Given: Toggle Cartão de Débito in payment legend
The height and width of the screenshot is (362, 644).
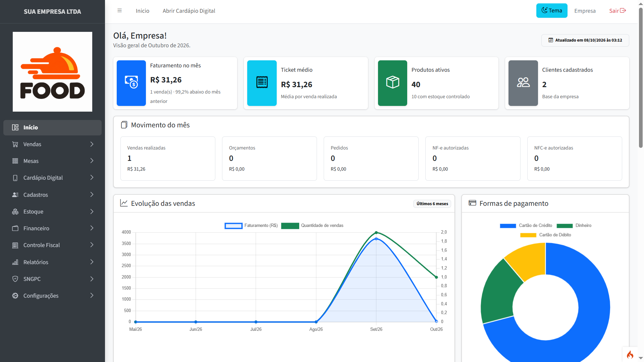Looking at the screenshot, I should point(546,235).
